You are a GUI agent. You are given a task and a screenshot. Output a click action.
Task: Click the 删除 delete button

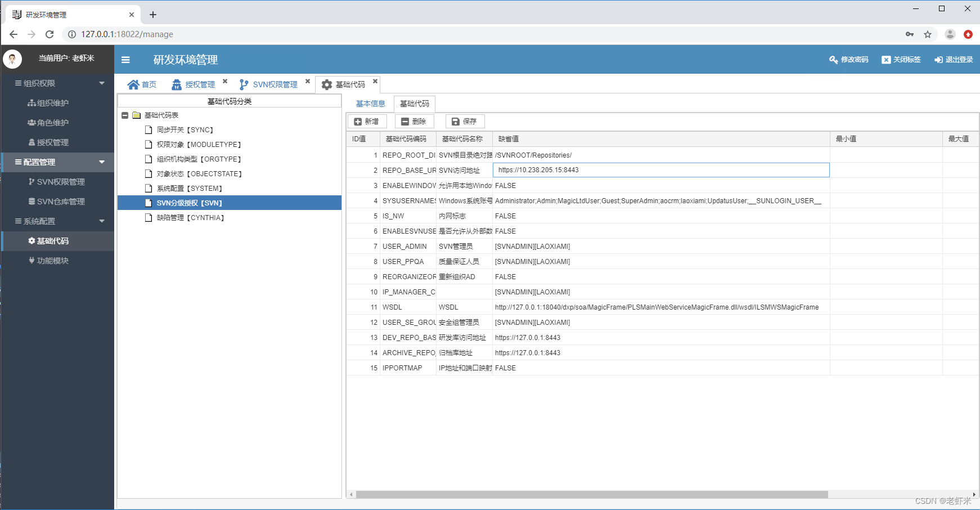click(414, 122)
